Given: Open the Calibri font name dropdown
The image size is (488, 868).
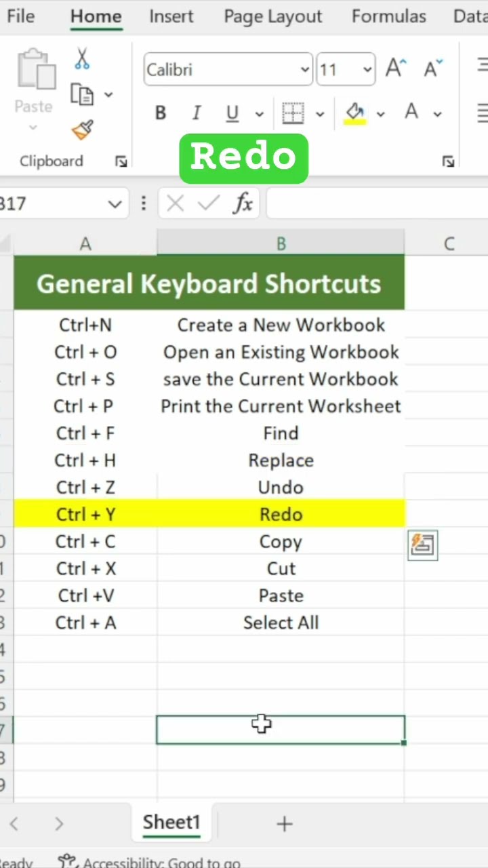Looking at the screenshot, I should pyautogui.click(x=305, y=70).
